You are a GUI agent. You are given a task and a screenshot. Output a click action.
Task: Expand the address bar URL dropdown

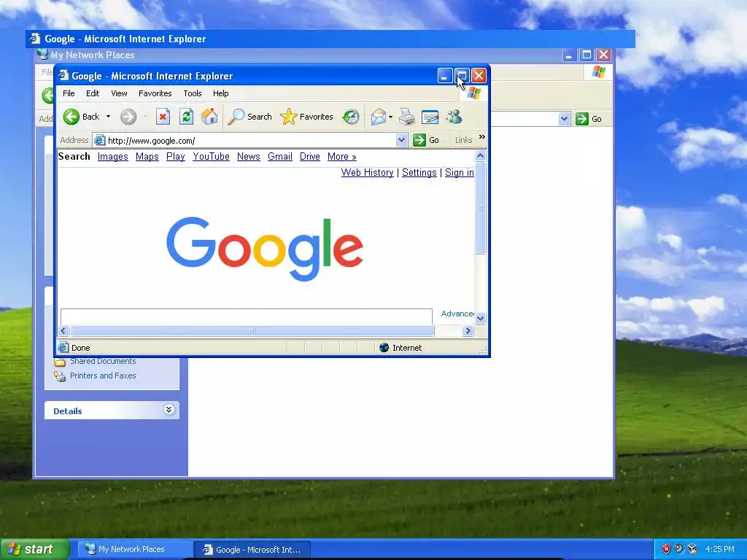[x=401, y=140]
